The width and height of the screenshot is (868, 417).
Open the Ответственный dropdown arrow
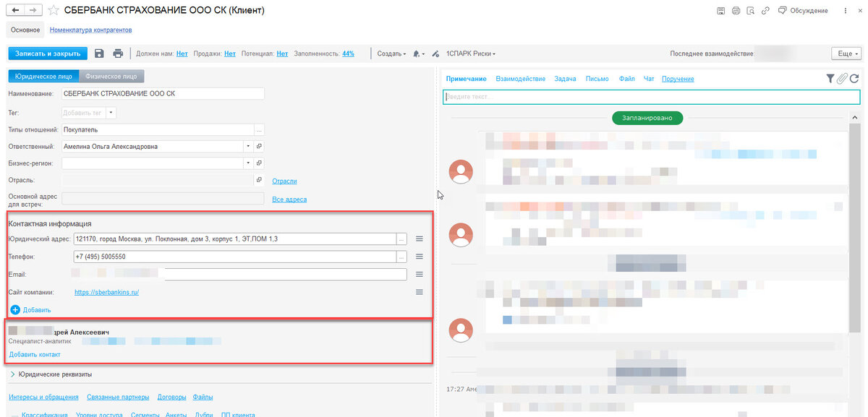(x=247, y=146)
